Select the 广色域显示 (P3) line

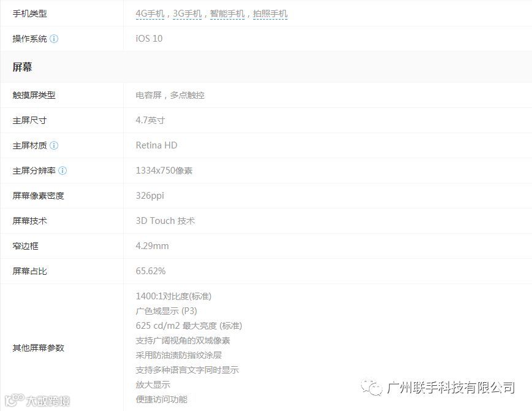click(x=166, y=311)
